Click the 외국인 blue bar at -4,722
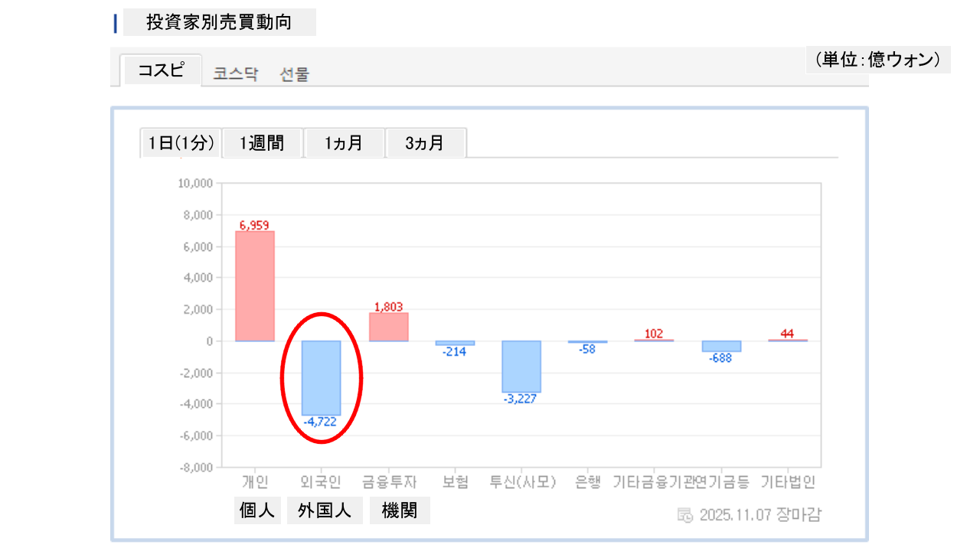The image size is (980, 551). pyautogui.click(x=321, y=378)
